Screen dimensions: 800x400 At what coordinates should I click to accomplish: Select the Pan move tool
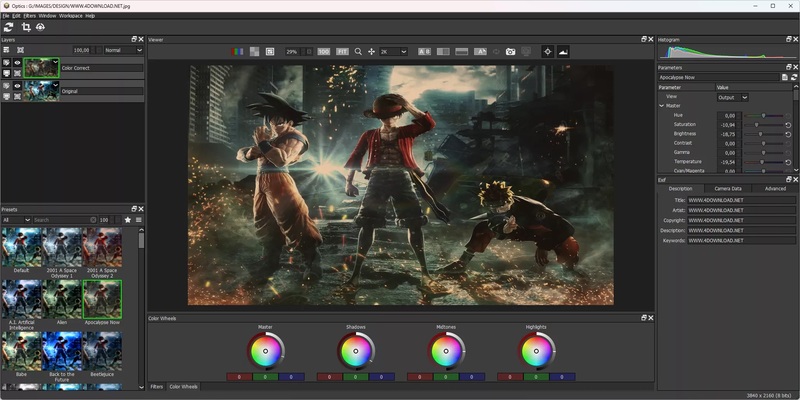pyautogui.click(x=371, y=52)
